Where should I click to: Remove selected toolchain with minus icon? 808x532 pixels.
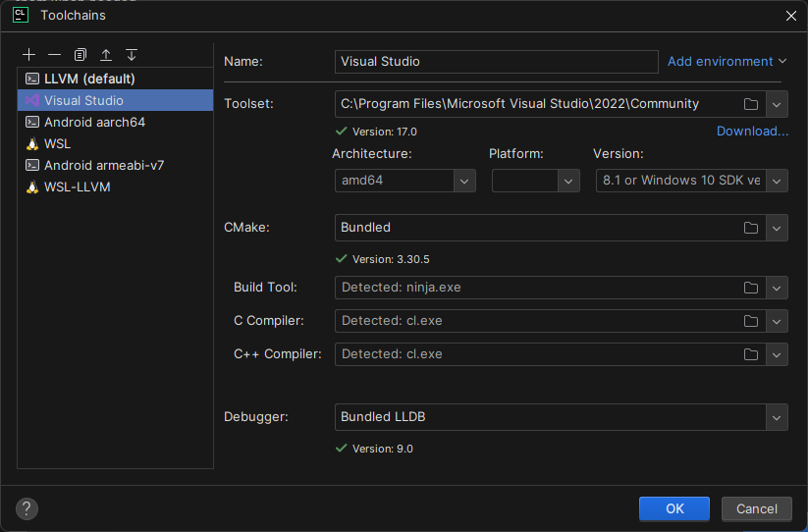point(55,55)
